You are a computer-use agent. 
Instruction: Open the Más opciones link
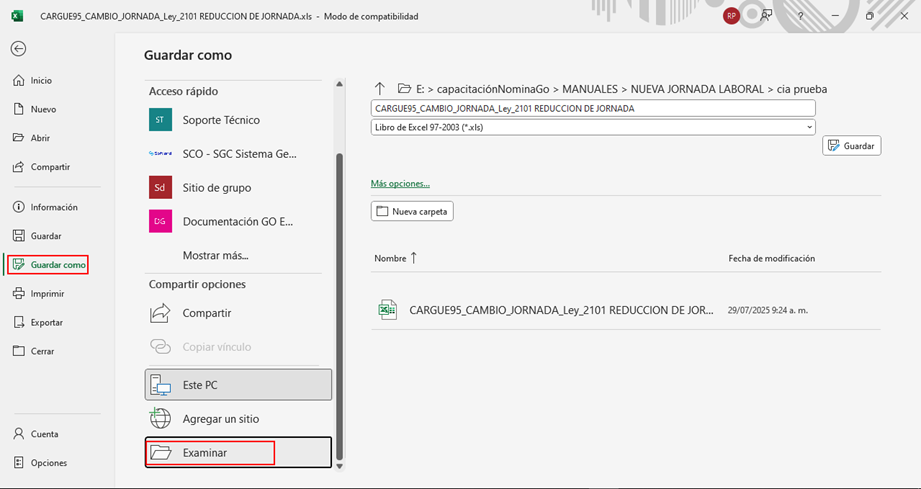(400, 184)
